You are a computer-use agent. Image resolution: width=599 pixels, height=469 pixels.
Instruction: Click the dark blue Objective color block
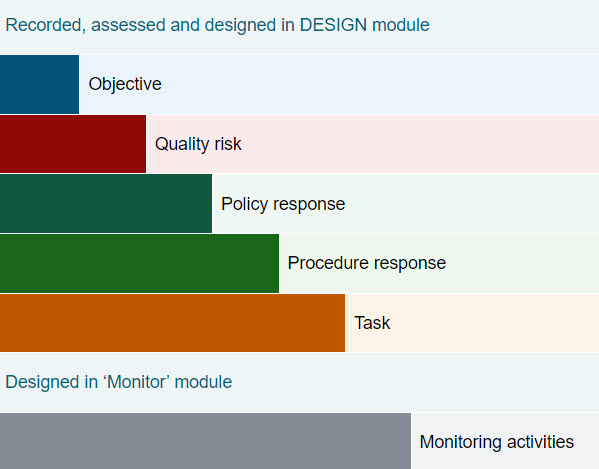click(x=39, y=84)
